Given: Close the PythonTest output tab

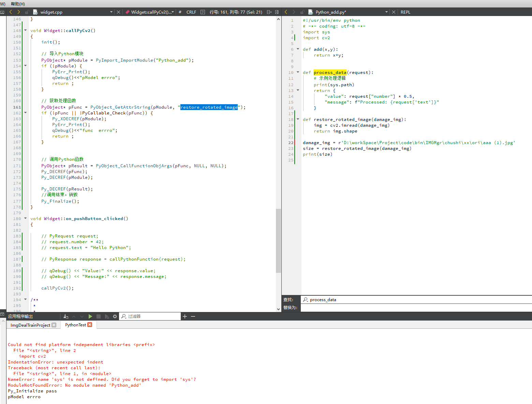Looking at the screenshot, I should pyautogui.click(x=90, y=325).
